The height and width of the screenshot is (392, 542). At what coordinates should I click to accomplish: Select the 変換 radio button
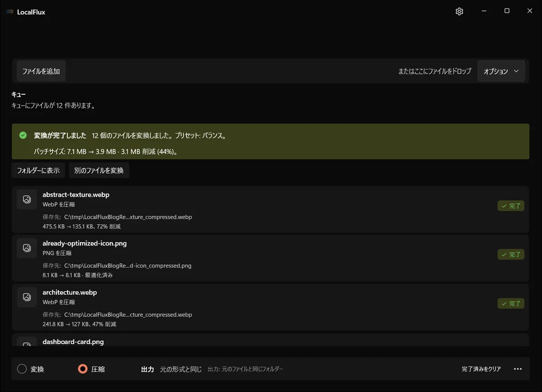coord(22,369)
